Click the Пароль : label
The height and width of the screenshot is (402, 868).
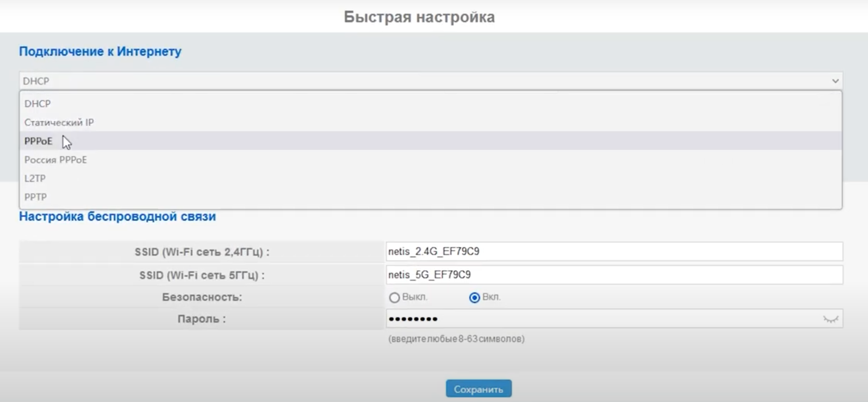pos(202,319)
